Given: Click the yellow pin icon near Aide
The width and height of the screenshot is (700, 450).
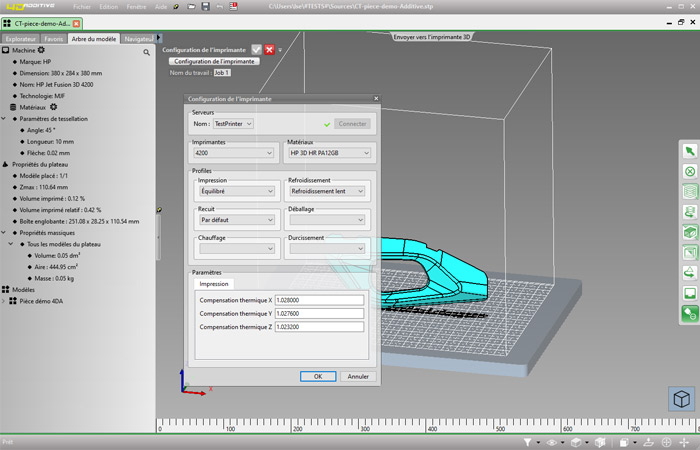Looking at the screenshot, I should [176, 7].
